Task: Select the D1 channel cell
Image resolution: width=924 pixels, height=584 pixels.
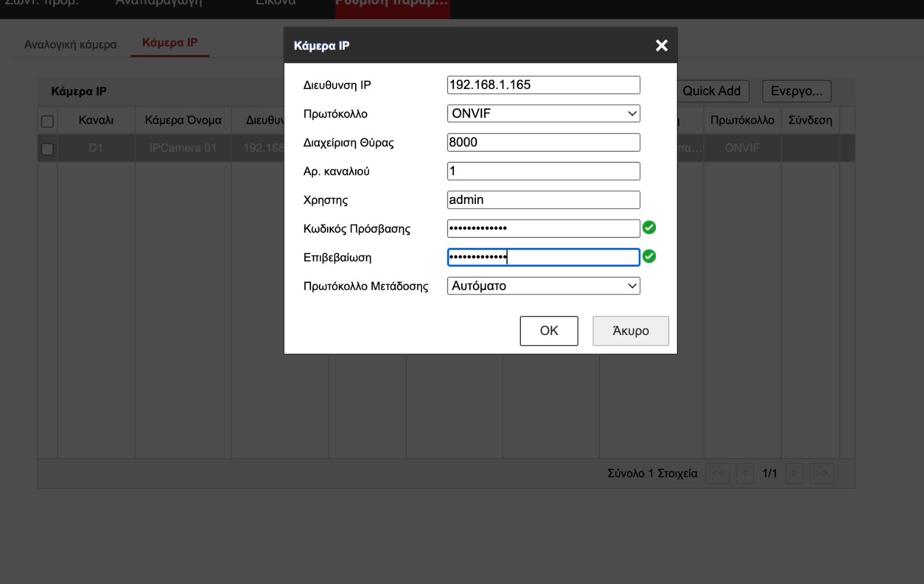Action: pos(96,148)
